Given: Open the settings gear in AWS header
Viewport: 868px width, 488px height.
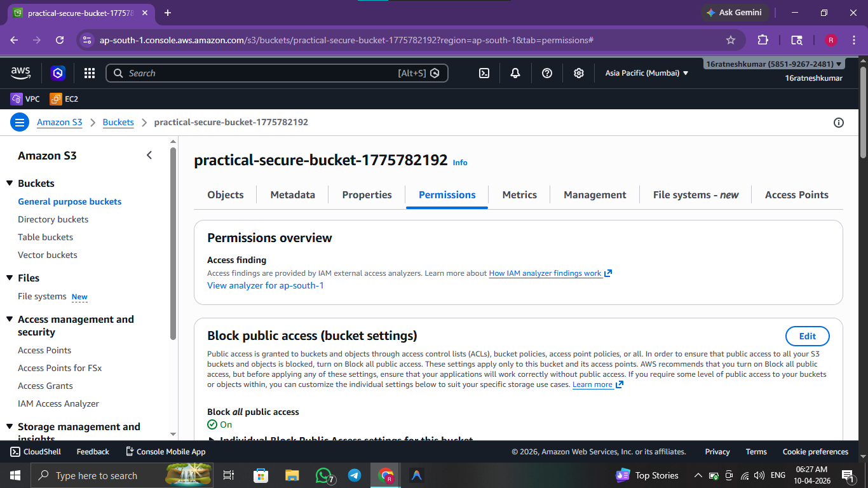Looking at the screenshot, I should coord(579,73).
